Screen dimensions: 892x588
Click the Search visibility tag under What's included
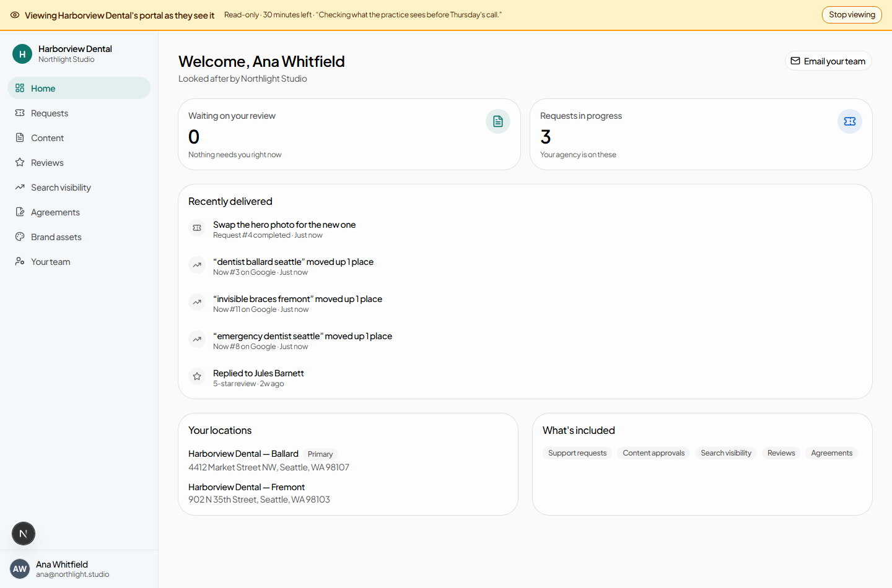726,453
